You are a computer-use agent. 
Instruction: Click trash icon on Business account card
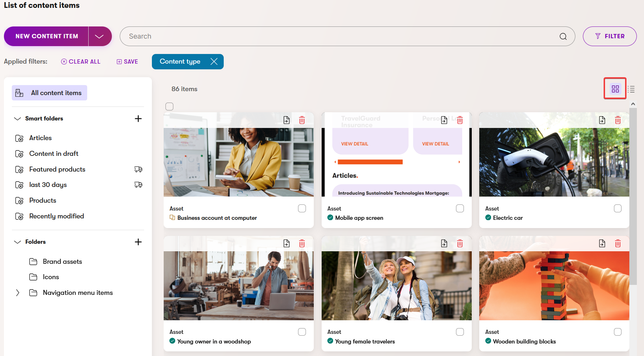pyautogui.click(x=302, y=120)
